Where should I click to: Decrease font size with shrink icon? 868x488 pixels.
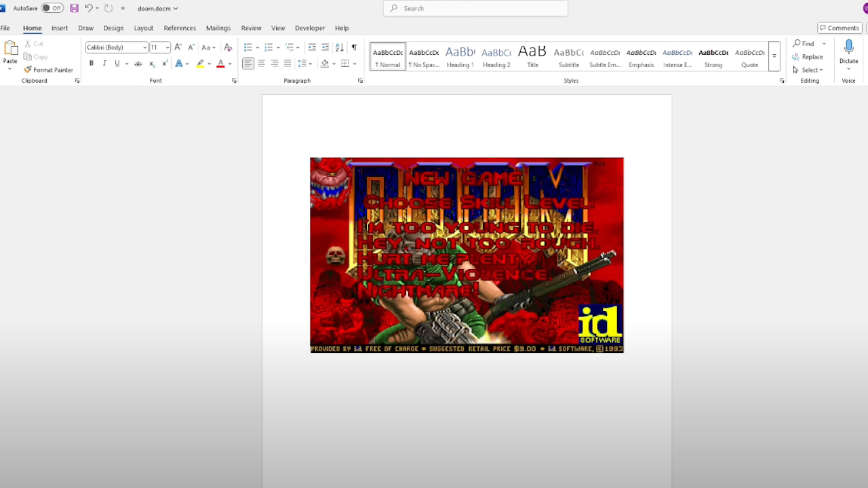pos(191,47)
